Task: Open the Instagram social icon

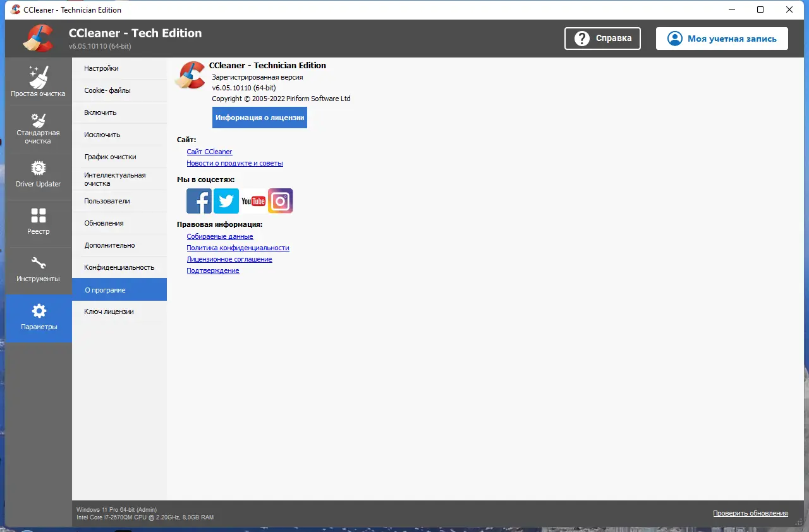Action: [x=281, y=201]
